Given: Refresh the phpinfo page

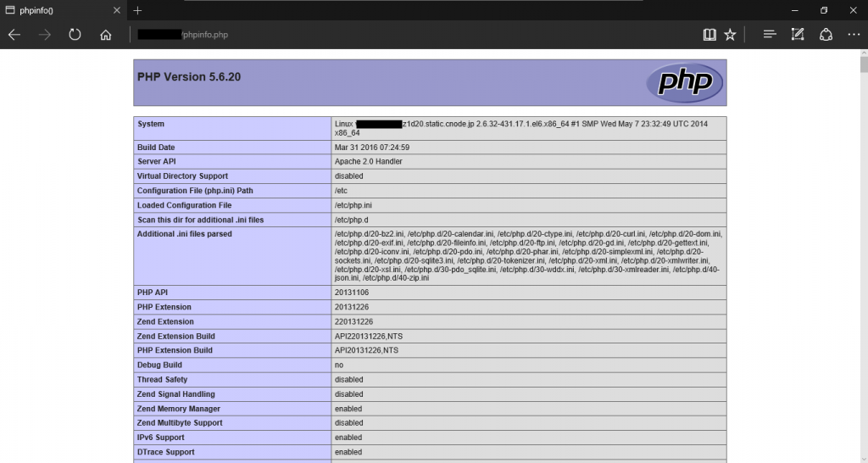Looking at the screenshot, I should pyautogui.click(x=75, y=35).
